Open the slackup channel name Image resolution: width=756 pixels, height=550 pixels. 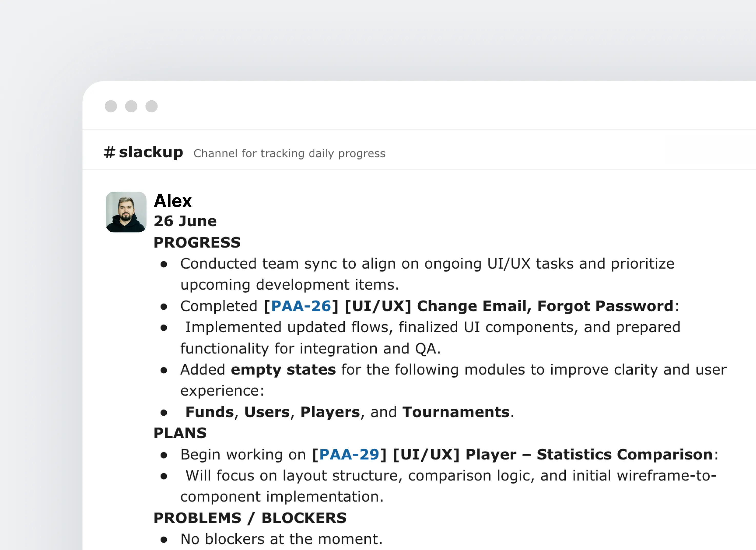pyautogui.click(x=151, y=152)
